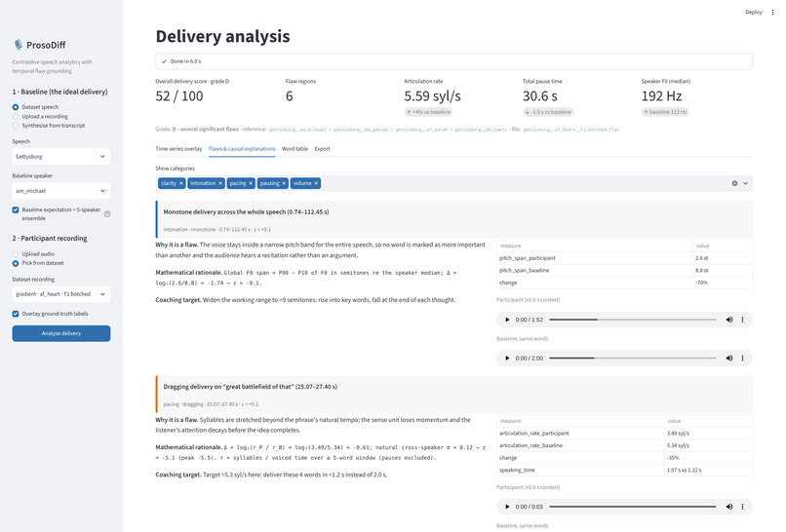The width and height of the screenshot is (786, 532).
Task: Click the 30.6 s total pause time
Action: [x=540, y=96]
